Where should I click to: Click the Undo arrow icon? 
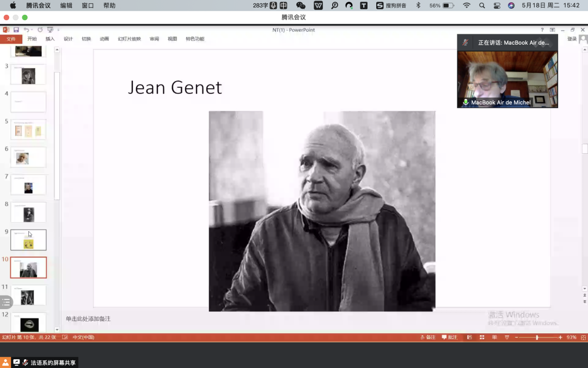tap(26, 29)
